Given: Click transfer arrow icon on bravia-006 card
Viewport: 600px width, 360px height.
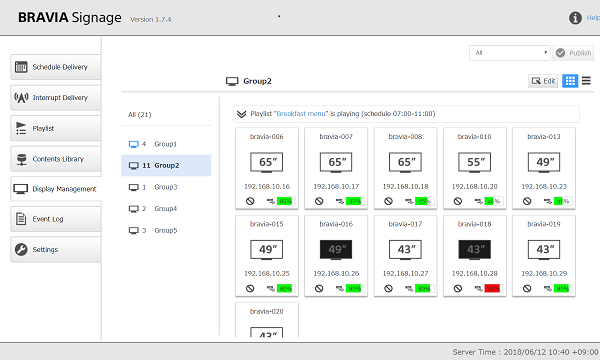Looking at the screenshot, I should tap(271, 201).
